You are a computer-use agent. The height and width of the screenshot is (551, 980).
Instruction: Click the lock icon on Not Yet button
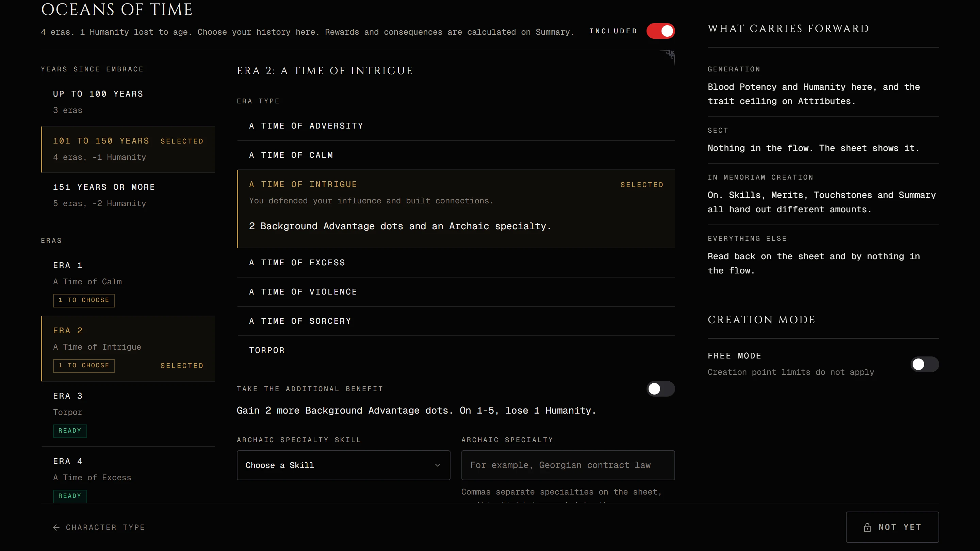[x=867, y=528]
